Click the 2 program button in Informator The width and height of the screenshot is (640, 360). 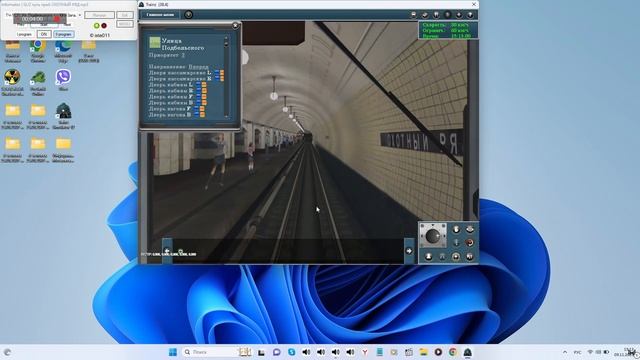point(64,34)
